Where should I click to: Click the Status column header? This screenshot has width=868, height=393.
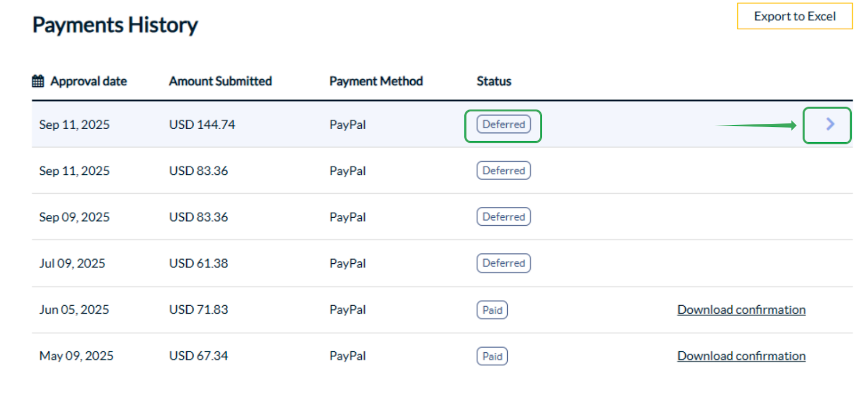[x=494, y=81]
